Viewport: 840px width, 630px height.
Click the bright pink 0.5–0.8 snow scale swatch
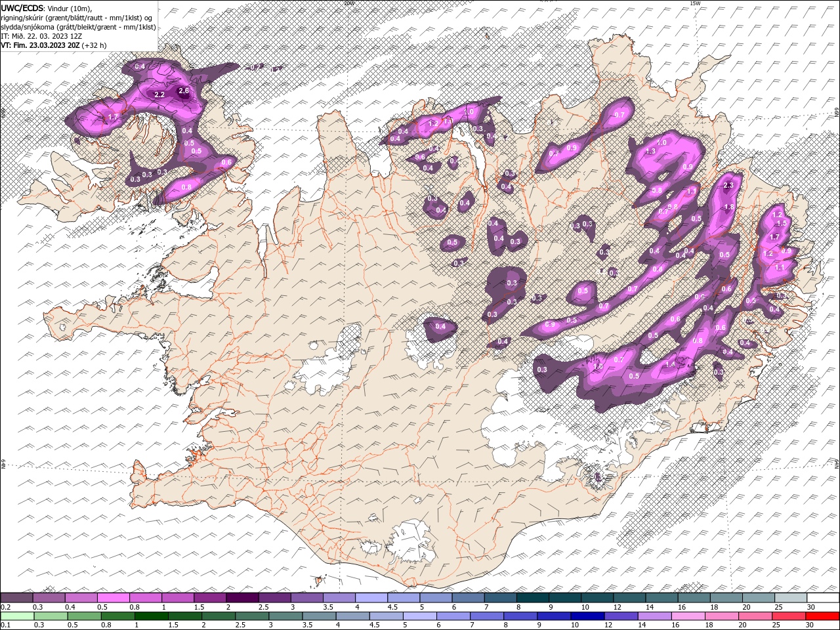pyautogui.click(x=113, y=598)
